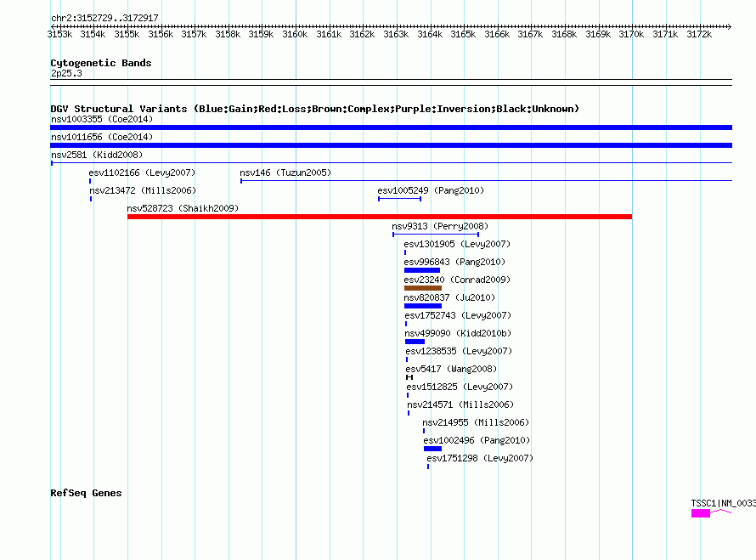Open the TSSC1 RefSeq gene glyph

700,513
